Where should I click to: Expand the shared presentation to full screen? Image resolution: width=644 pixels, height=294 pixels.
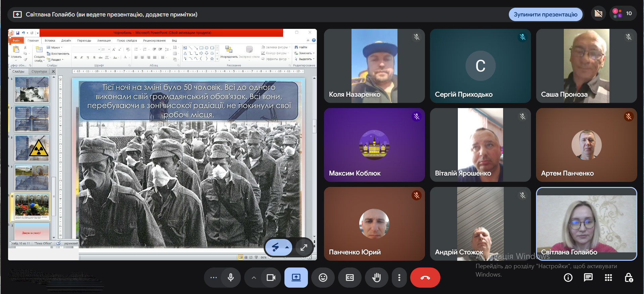pyautogui.click(x=304, y=247)
